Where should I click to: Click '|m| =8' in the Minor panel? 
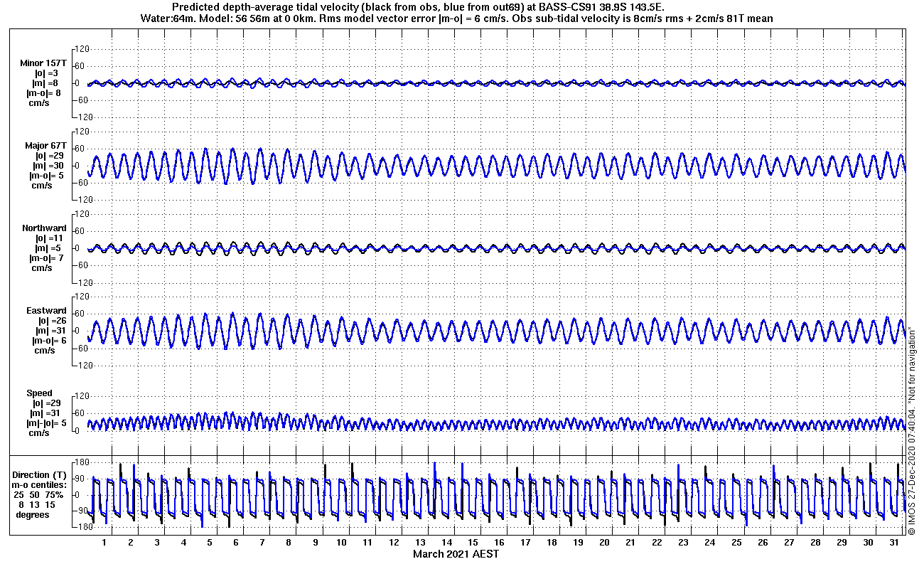point(47,83)
